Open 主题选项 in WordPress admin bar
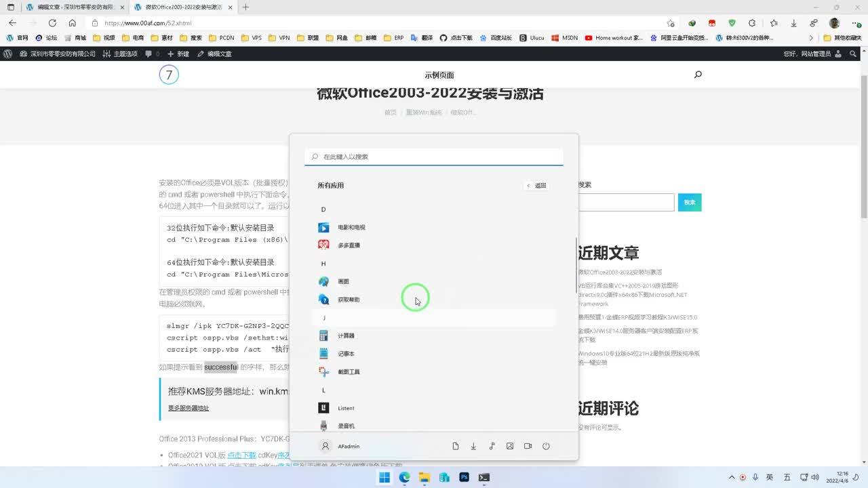Viewport: 868px width, 488px height. tap(120, 54)
